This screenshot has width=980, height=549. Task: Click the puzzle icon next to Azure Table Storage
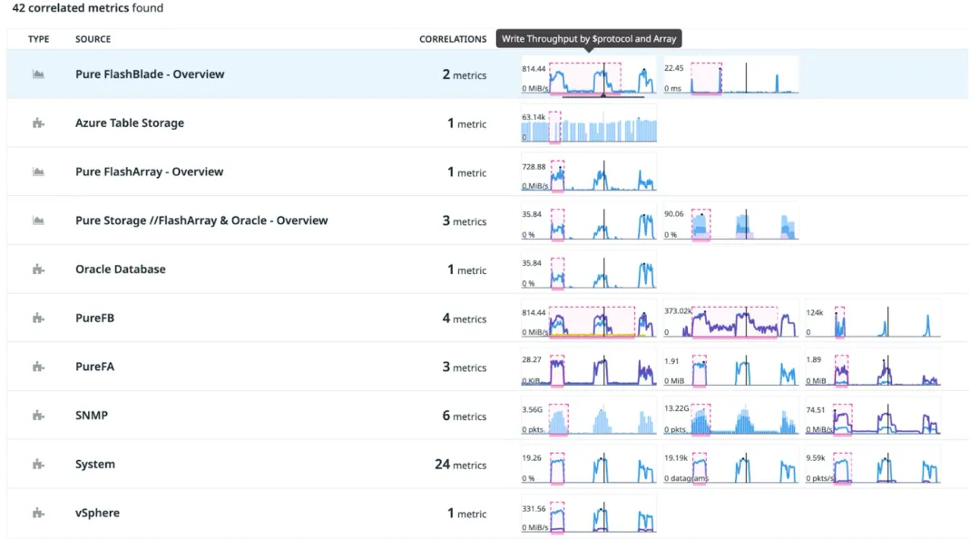coord(38,123)
